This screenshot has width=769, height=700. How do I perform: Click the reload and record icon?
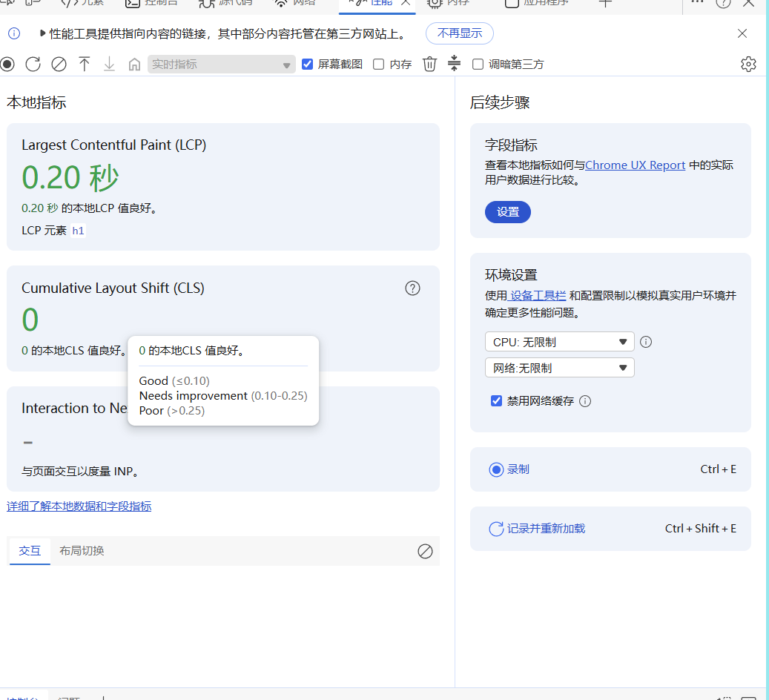click(x=33, y=65)
